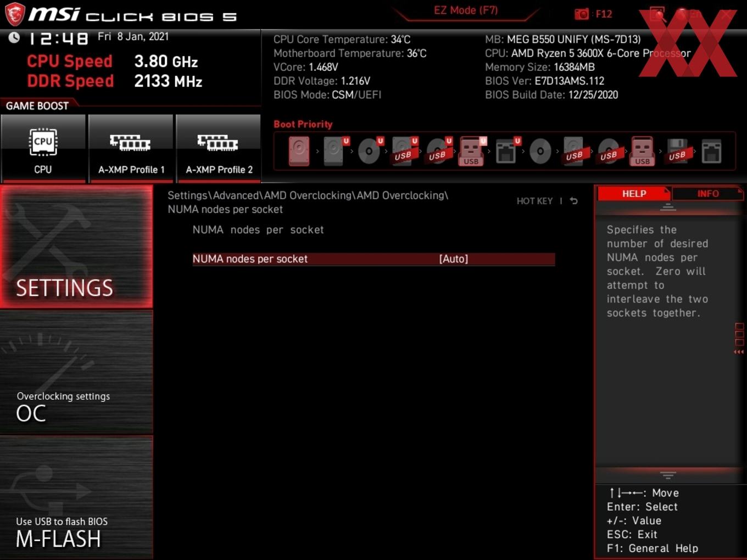Expand the side panel handle with arrows
The image size is (747, 560).
739,339
